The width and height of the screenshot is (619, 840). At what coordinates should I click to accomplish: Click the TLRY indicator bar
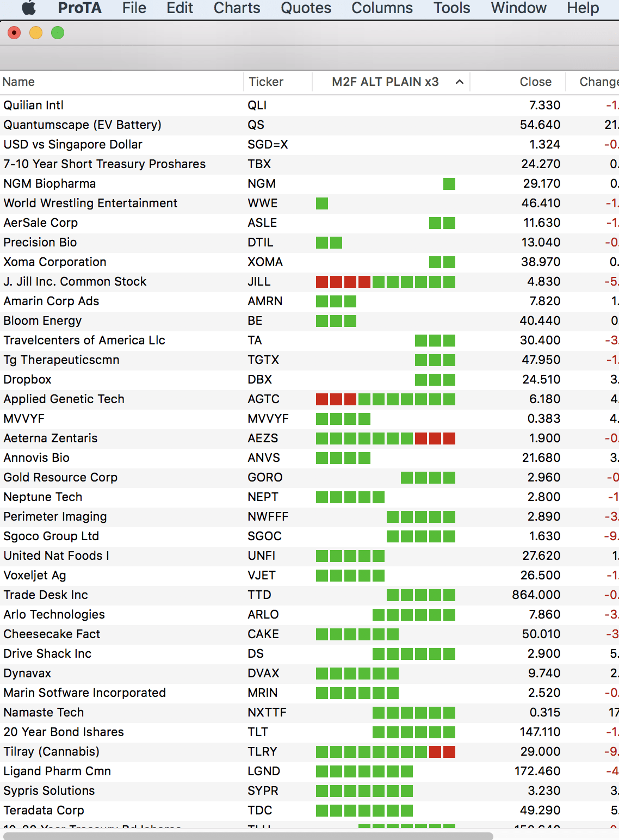coord(386,752)
